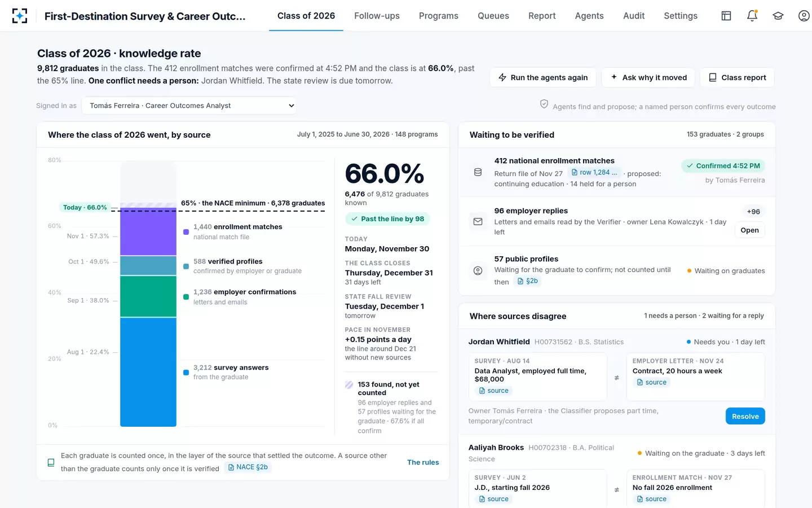Click the Data Analyst, employed full time entry
Screen dimensions: 812x508
click(x=531, y=375)
